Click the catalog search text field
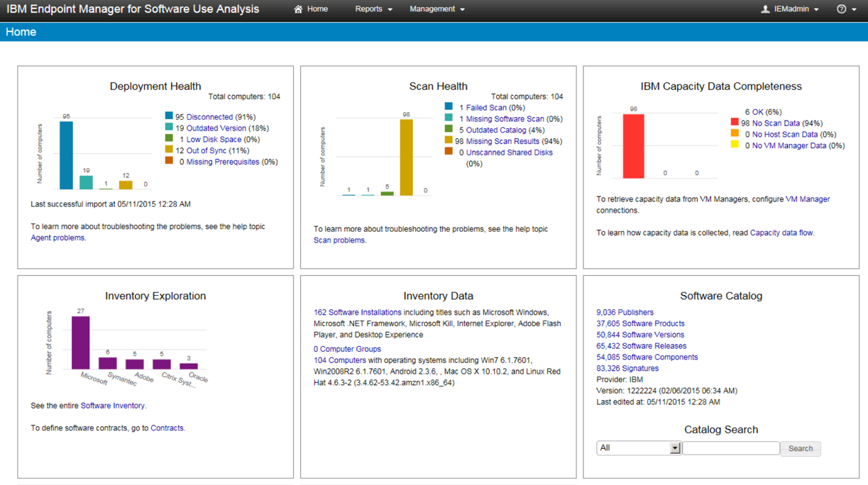 (x=730, y=448)
